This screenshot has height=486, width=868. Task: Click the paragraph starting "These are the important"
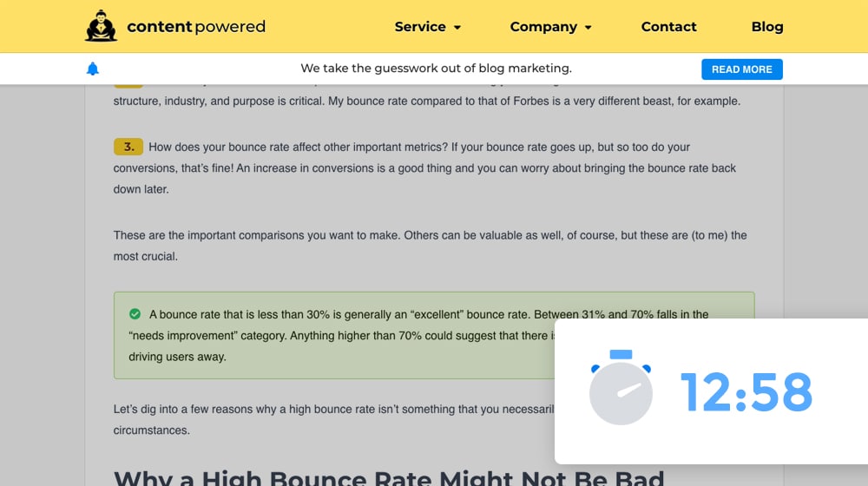click(430, 246)
